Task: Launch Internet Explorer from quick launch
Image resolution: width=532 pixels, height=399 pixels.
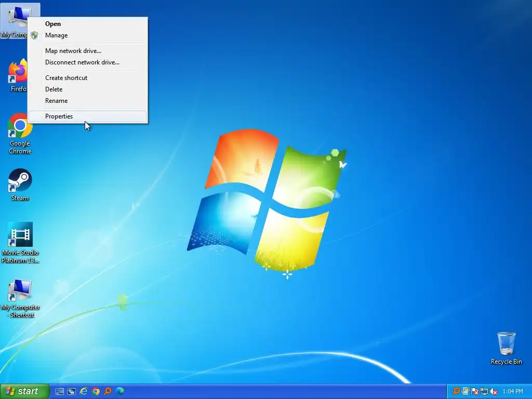Action: pos(84,392)
